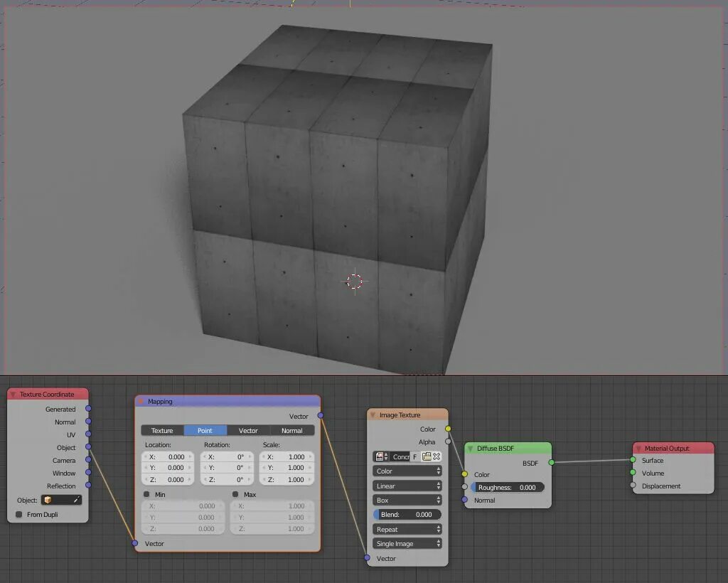The width and height of the screenshot is (728, 583).
Task: Open the Linear interpolation dropdown
Action: [407, 486]
